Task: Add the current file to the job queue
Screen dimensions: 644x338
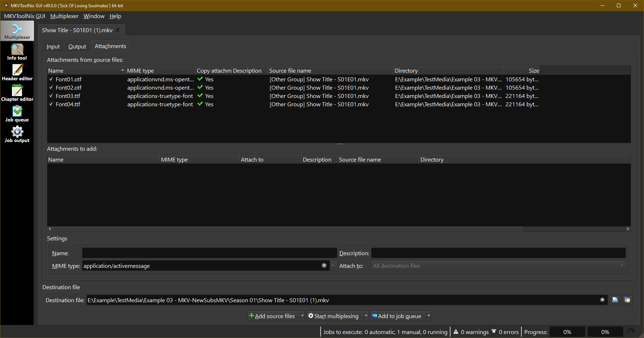Action: coord(397,316)
